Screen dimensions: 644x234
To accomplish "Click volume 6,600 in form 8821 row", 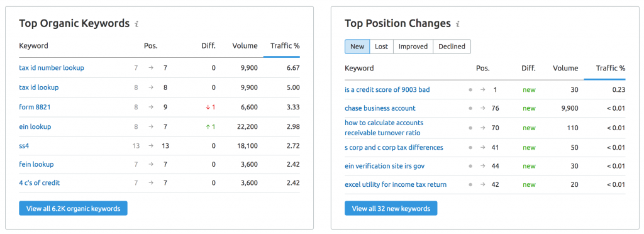I will (249, 107).
